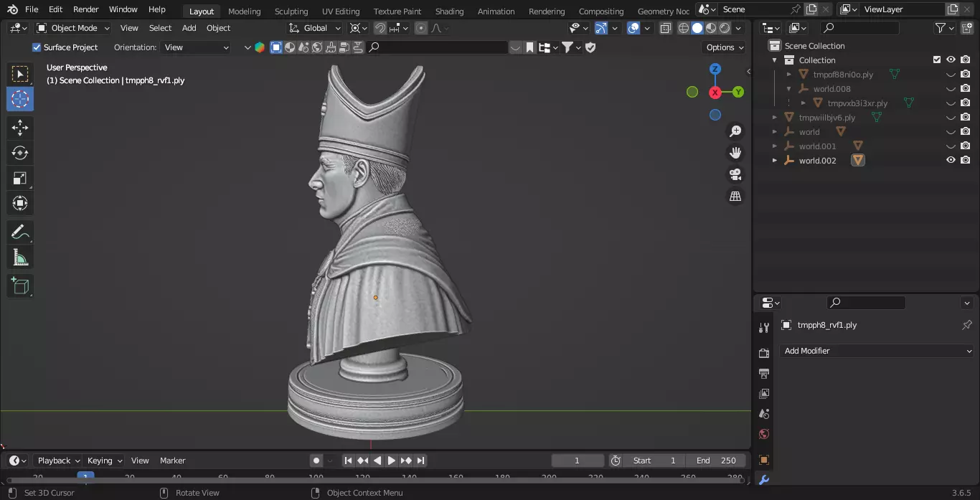Open the Render properties tab

click(763, 354)
